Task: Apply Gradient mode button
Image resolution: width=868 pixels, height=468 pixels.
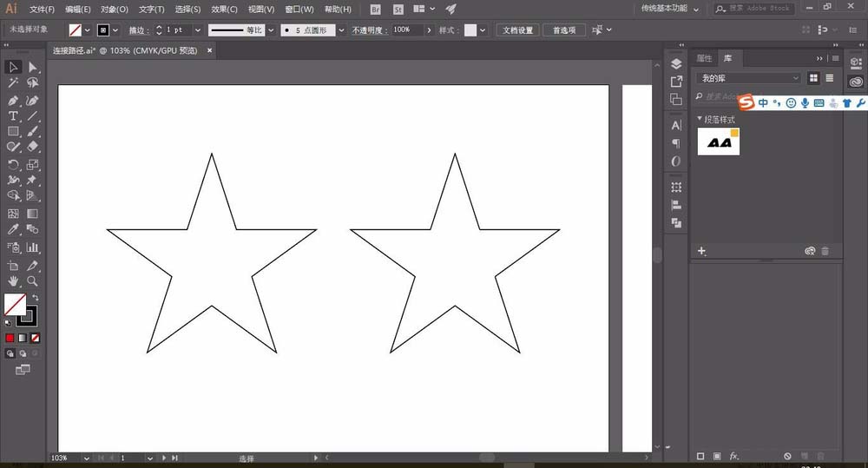Action: click(x=23, y=338)
